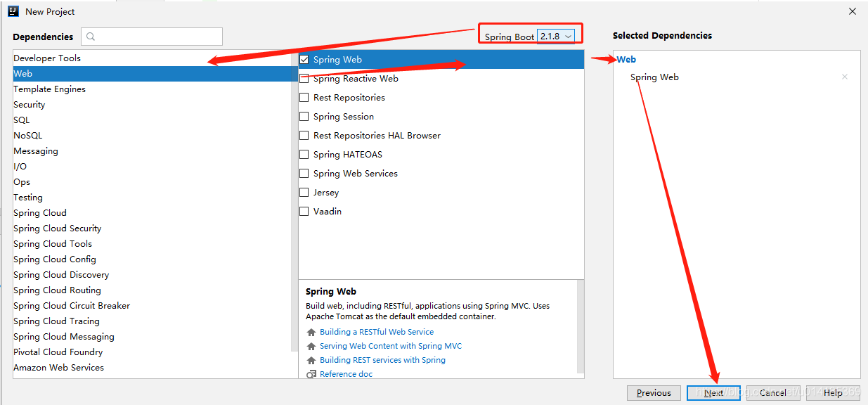Tick the Spring Session checkbox
The height and width of the screenshot is (405, 868).
(x=304, y=117)
